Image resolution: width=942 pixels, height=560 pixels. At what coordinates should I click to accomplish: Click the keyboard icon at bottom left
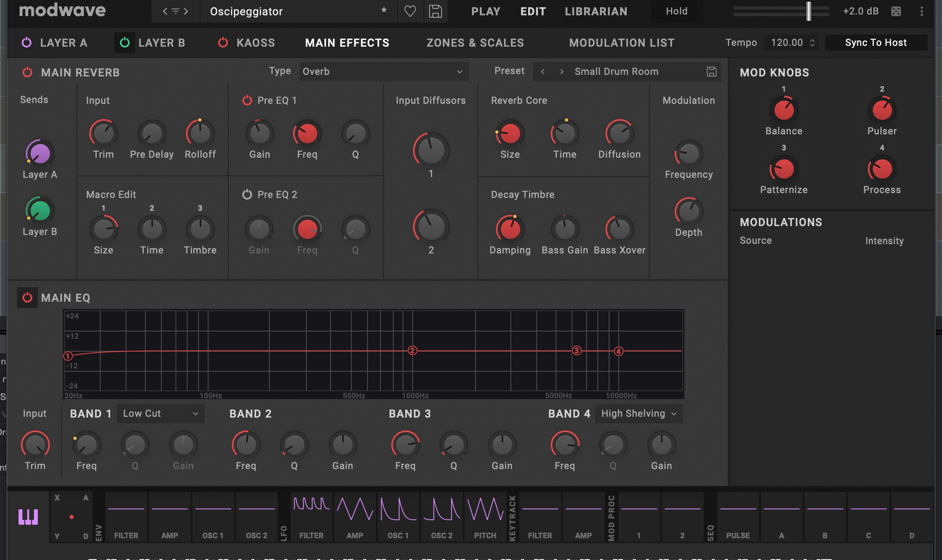pos(28,517)
